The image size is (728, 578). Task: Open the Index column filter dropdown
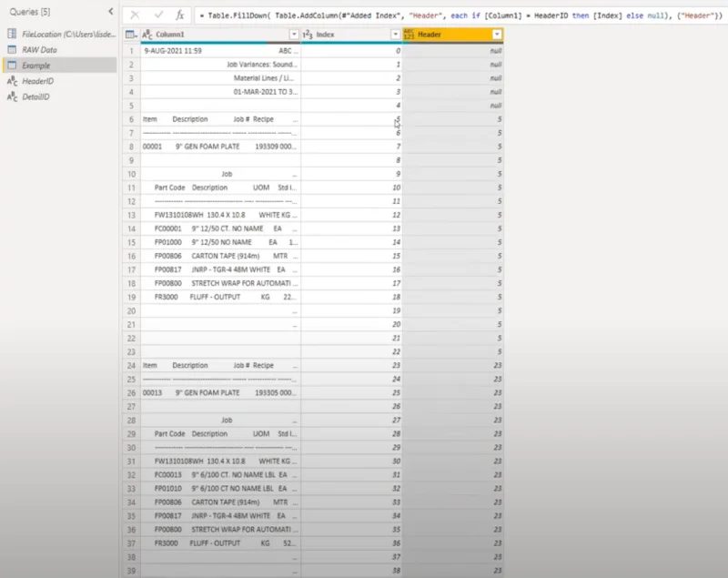[395, 35]
